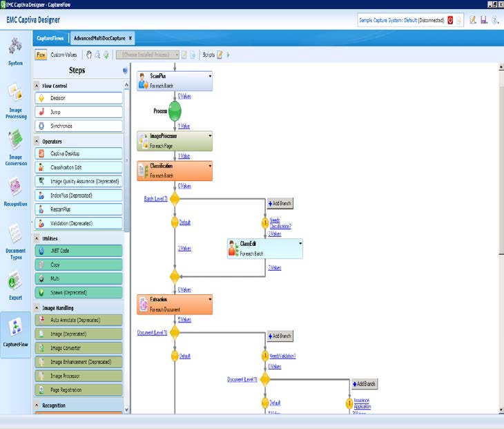The height and width of the screenshot is (429, 504).
Task: Select the Image Converter step
Action: [79, 348]
